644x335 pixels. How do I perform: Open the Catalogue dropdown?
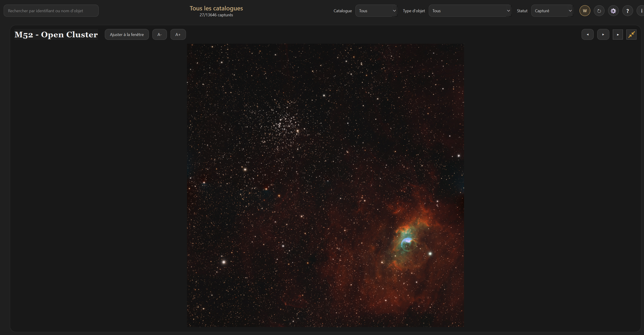pos(376,11)
